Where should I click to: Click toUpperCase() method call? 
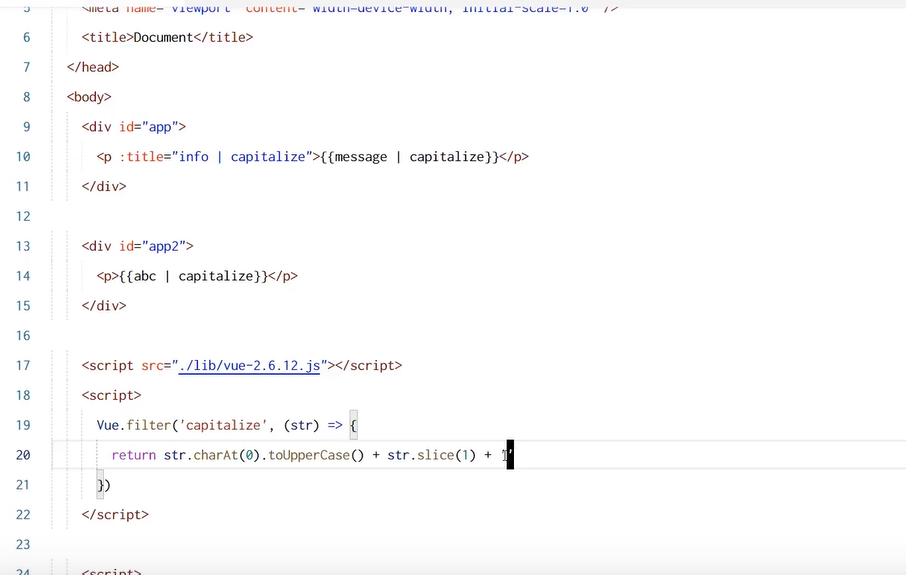pos(316,455)
